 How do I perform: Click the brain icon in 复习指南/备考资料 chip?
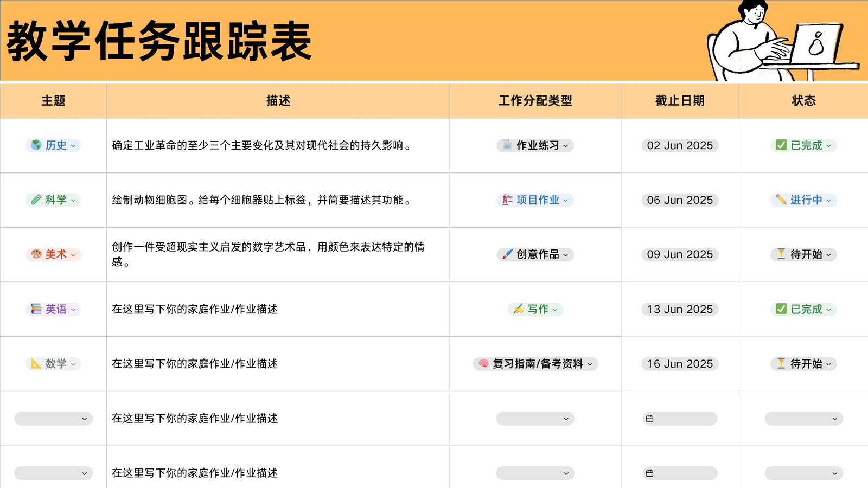pos(483,364)
